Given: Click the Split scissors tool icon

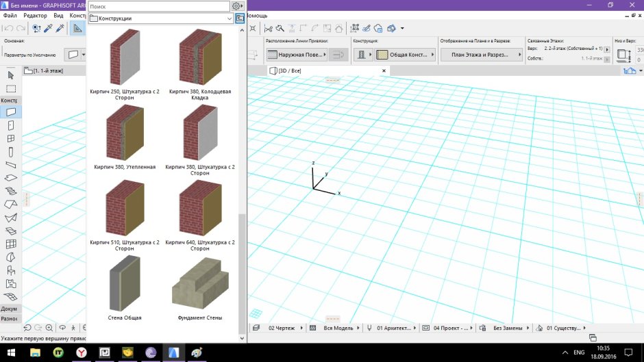Looking at the screenshot, I should point(268,28).
